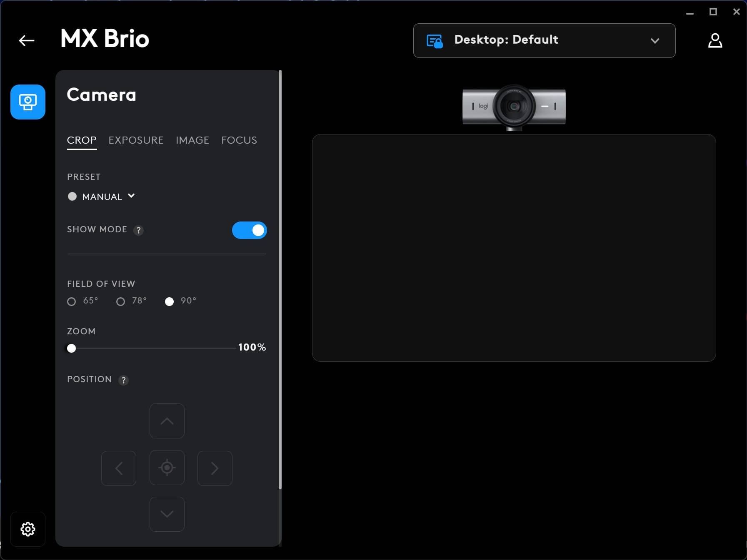The image size is (747, 560).
Task: Click the Zoom slider handle
Action: click(x=72, y=348)
